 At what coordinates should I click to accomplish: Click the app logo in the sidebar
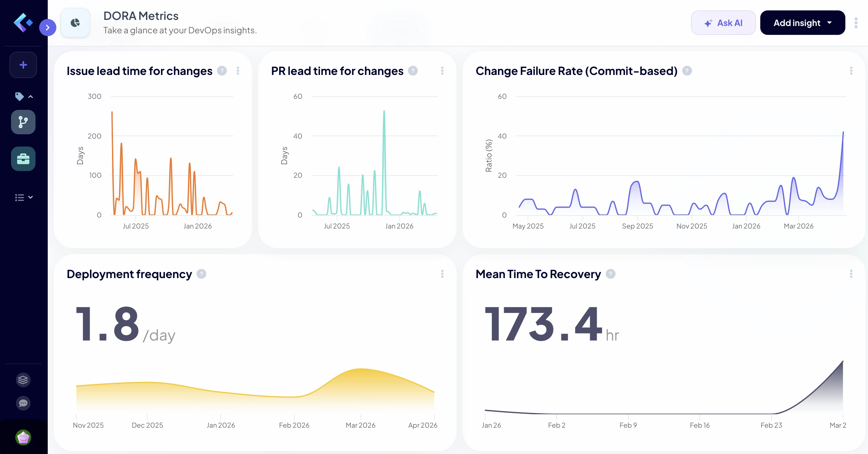pyautogui.click(x=23, y=23)
